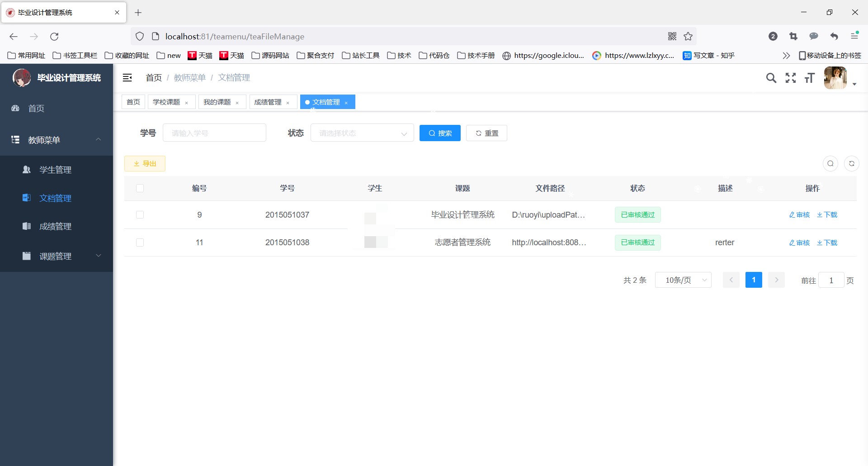This screenshot has width=868, height=466.
Task: Toggle fullscreen mode icon in header
Action: [x=791, y=78]
